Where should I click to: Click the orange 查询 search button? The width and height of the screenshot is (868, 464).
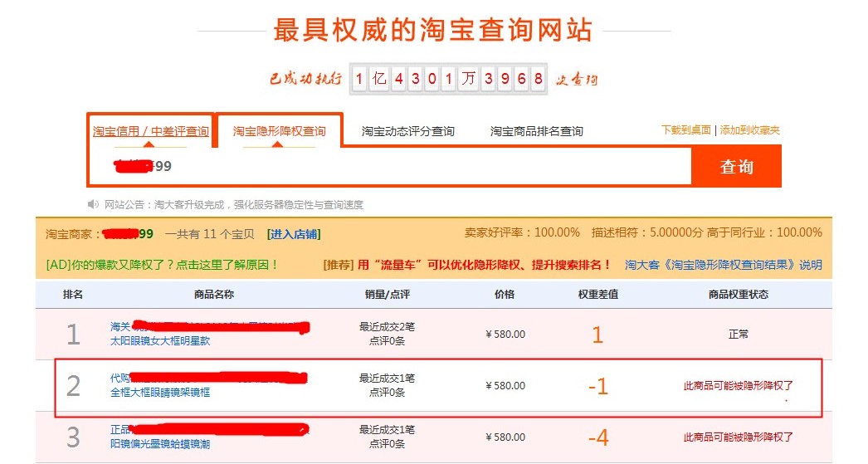tap(736, 167)
